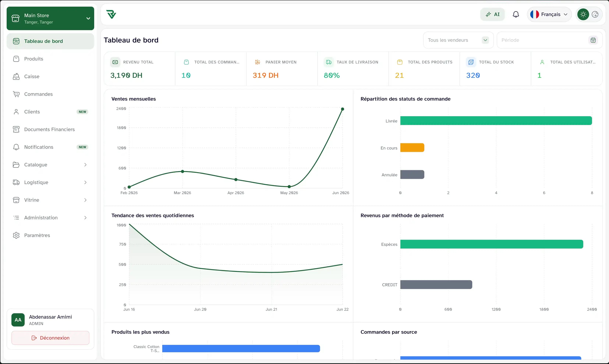Expand the Catalogue submenu chevron

pos(85,165)
